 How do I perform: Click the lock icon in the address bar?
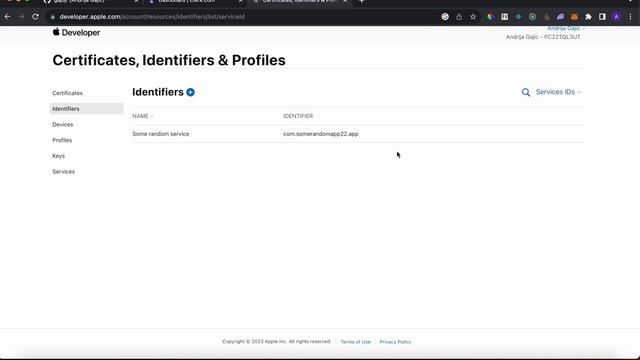coord(53,17)
